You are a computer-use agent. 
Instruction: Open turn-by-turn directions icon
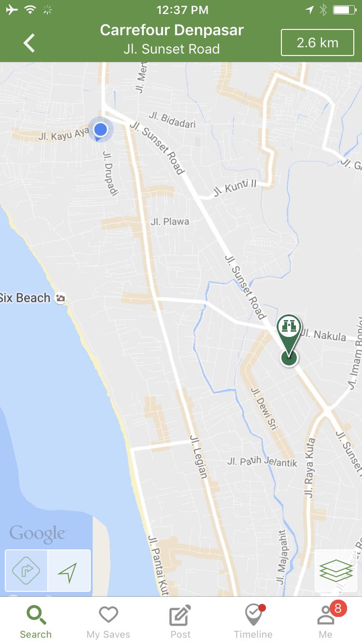click(x=27, y=571)
